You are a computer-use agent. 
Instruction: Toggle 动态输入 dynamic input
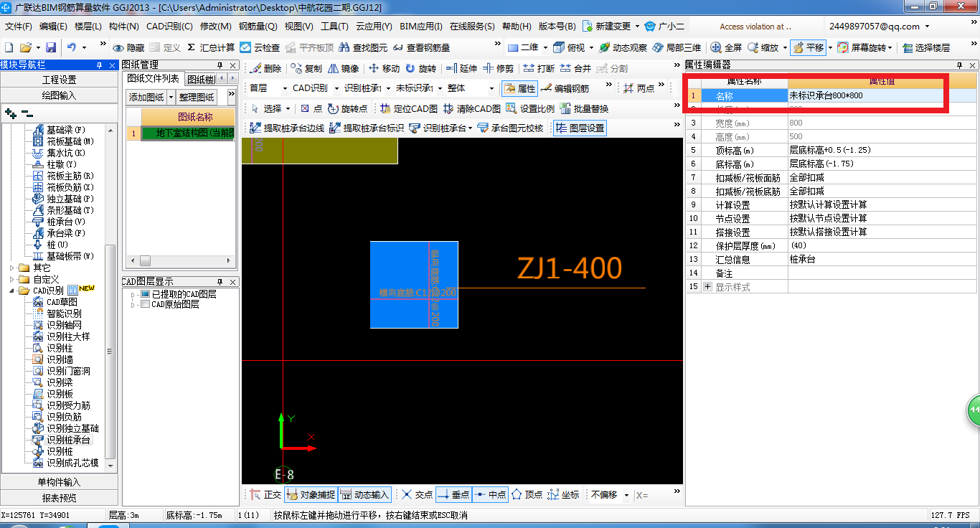[x=364, y=495]
